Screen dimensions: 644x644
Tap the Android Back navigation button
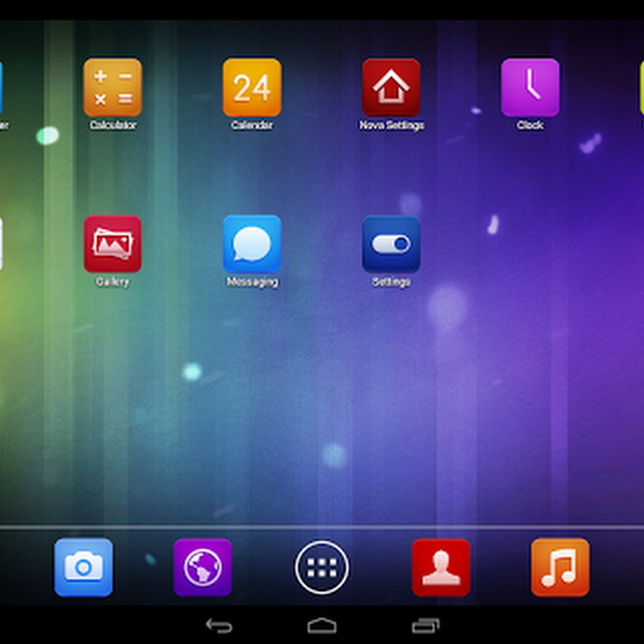point(219,625)
